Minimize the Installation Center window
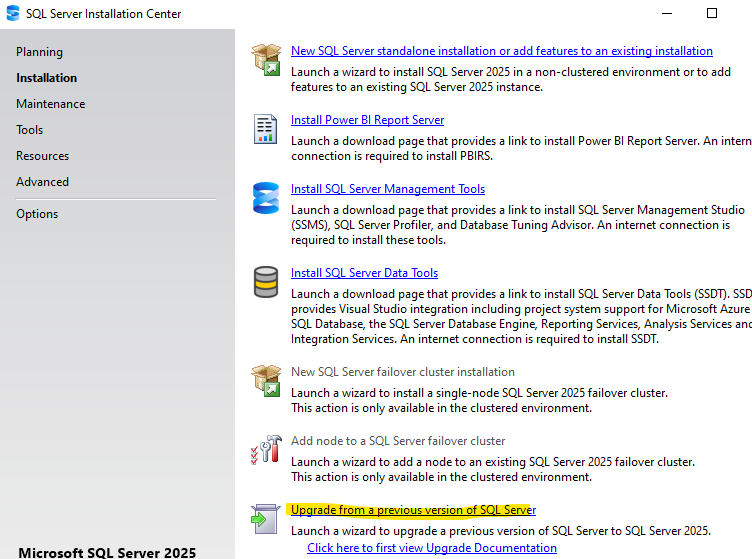 [x=667, y=13]
